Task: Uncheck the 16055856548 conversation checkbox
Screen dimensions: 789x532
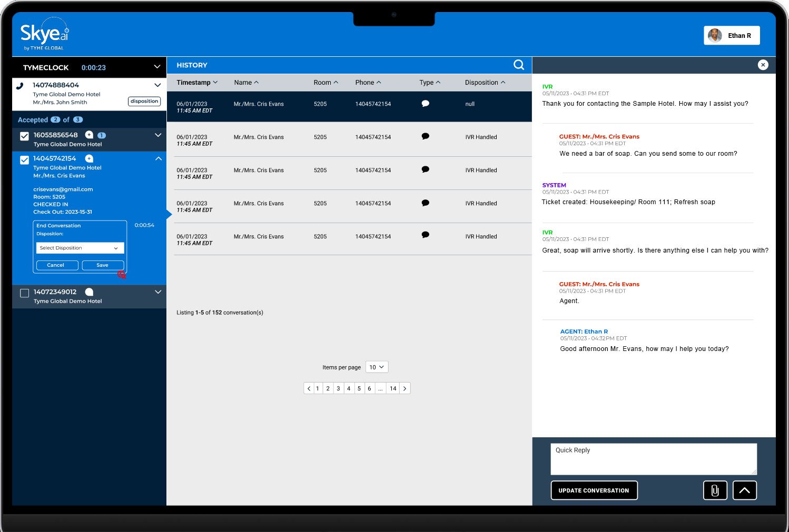Action: coord(24,136)
